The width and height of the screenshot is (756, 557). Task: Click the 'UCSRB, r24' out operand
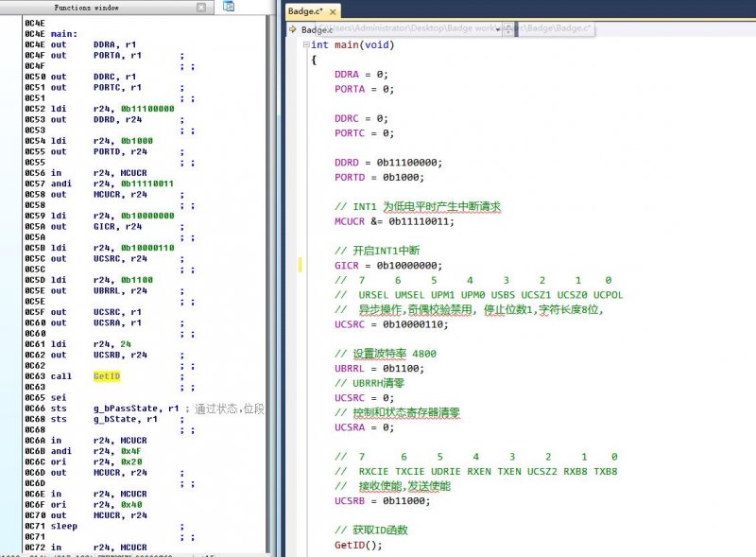coord(120,355)
